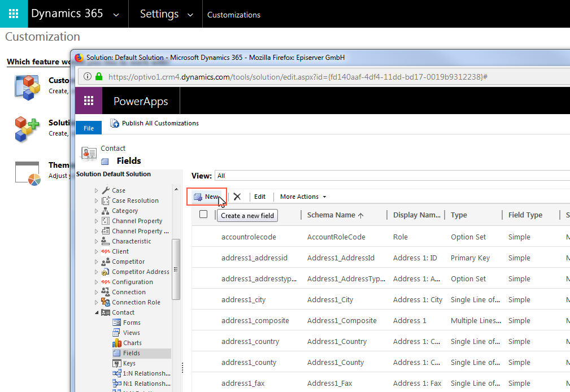
Task: Open the Dynamics 365 dropdown chevron
Action: (116, 15)
